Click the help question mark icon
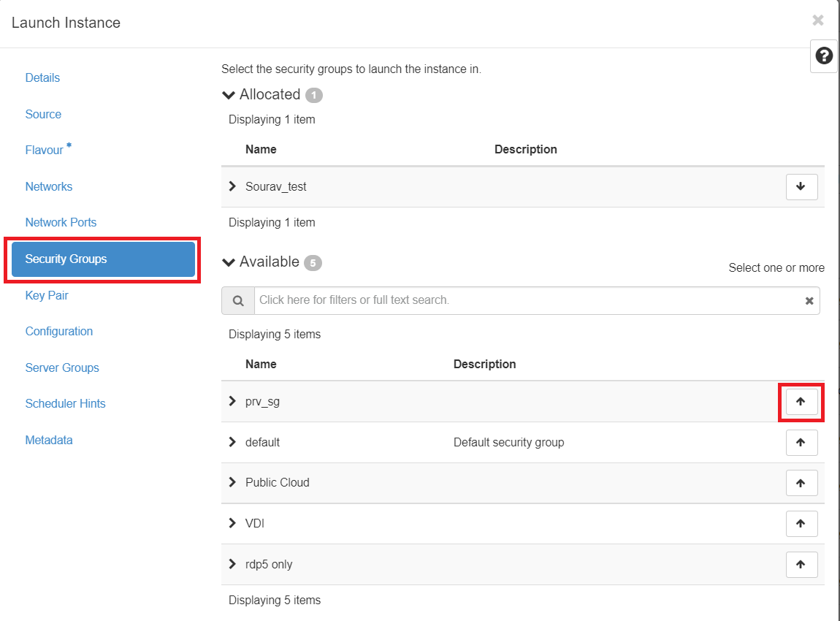 tap(824, 56)
